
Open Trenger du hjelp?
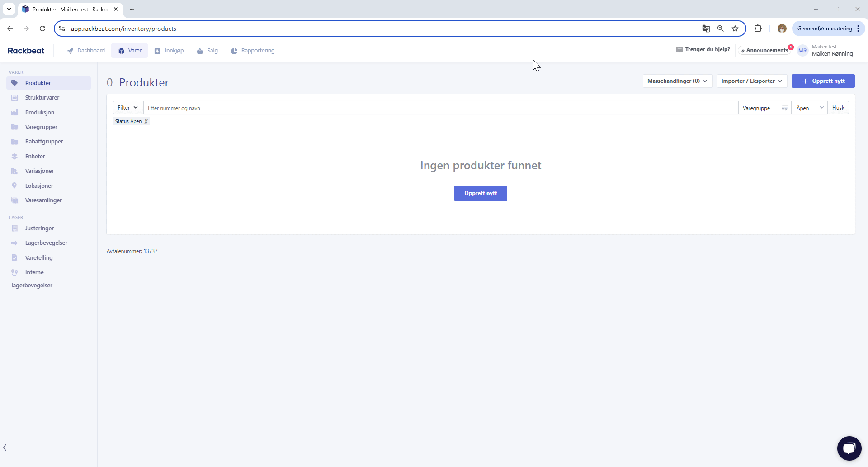pos(703,49)
